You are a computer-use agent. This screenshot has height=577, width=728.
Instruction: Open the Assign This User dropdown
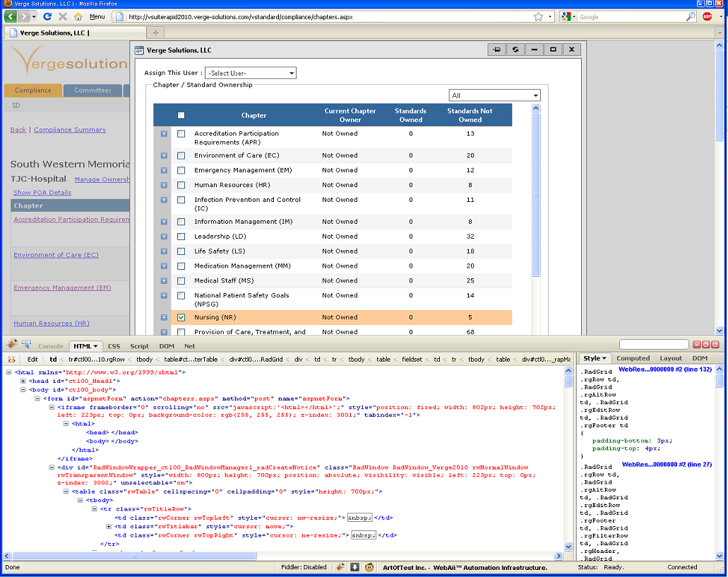(250, 73)
